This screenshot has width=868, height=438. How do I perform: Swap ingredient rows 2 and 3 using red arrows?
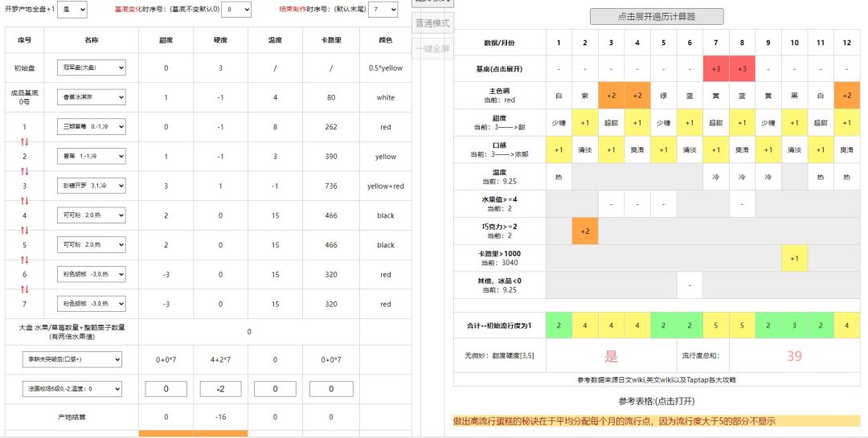point(24,171)
